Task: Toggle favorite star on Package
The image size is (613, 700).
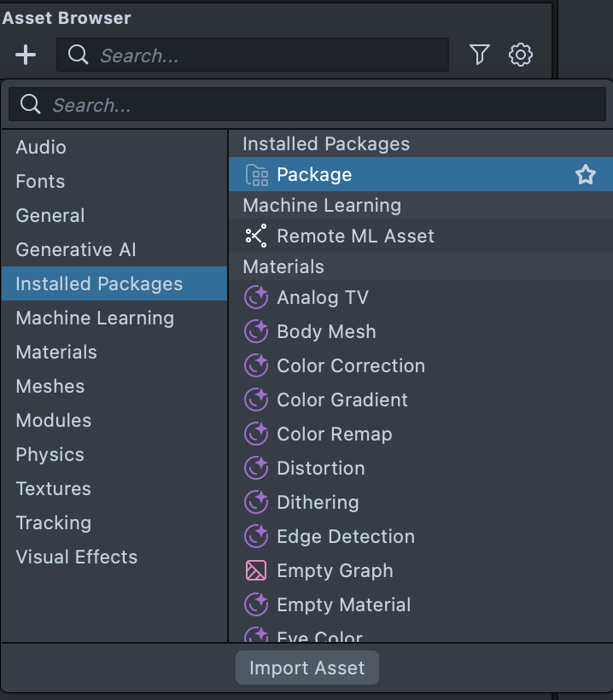Action: (x=585, y=175)
